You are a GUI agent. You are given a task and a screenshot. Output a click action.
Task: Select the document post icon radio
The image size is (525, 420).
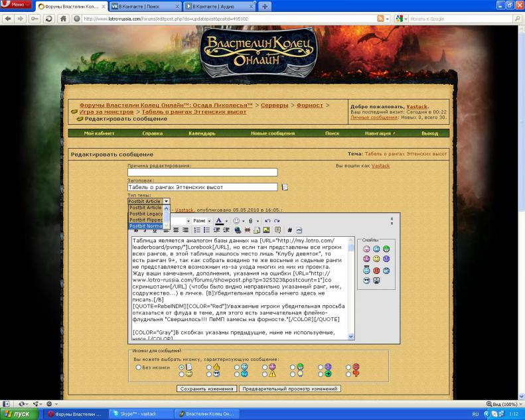(181, 367)
